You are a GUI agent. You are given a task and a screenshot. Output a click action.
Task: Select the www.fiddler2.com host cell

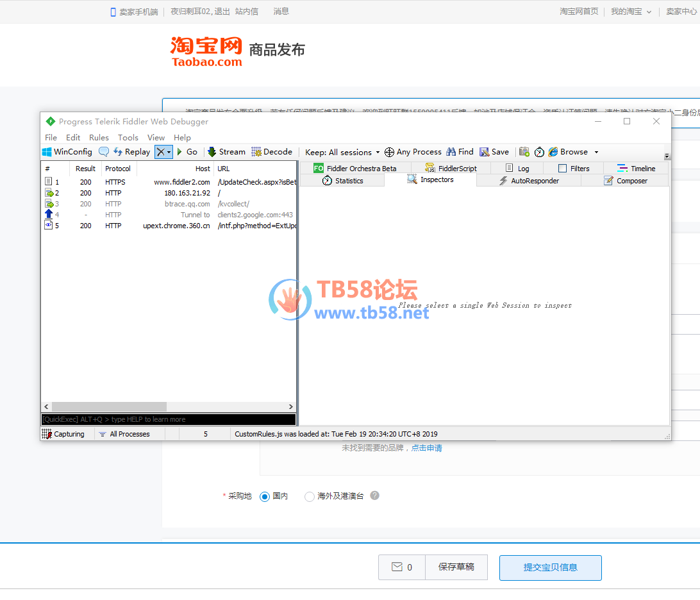[x=182, y=182]
